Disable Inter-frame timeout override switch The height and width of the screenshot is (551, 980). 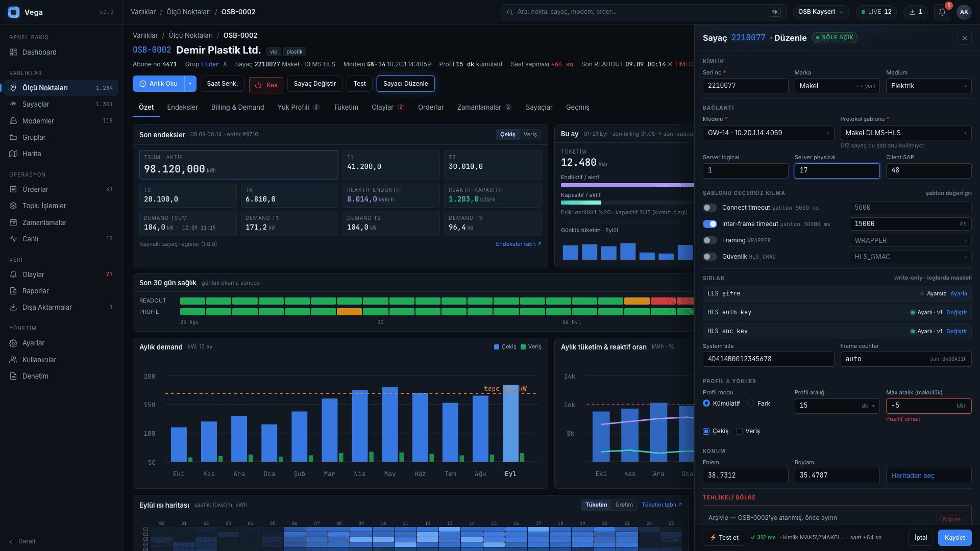[x=709, y=224]
